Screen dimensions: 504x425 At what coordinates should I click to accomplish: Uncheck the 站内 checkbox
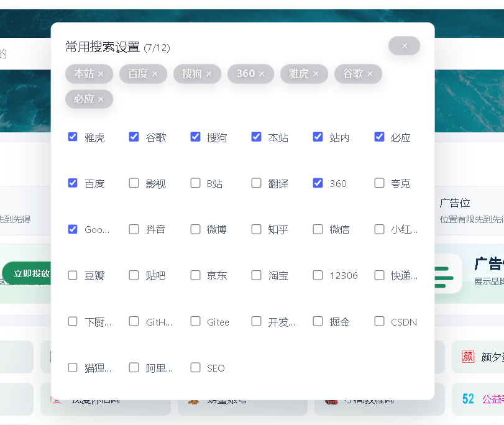[x=318, y=137]
